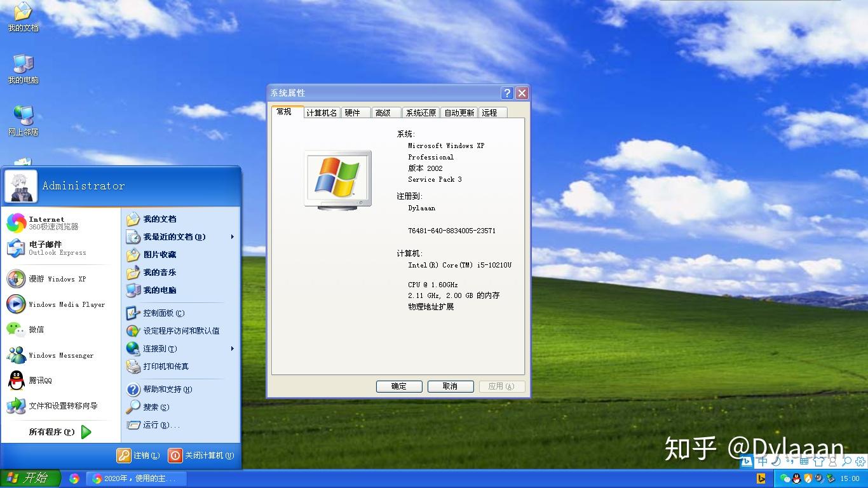The width and height of the screenshot is (868, 488).
Task: Open 搜索 from Start menu
Action: (180, 407)
